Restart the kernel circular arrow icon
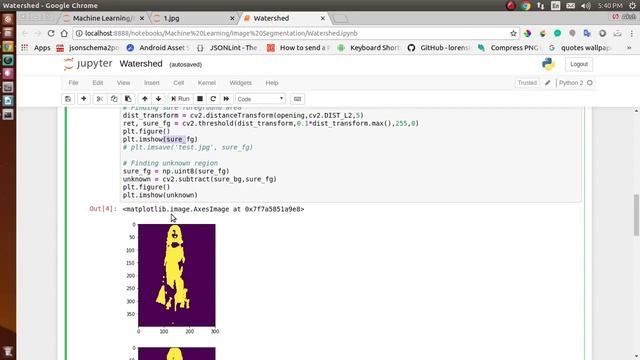 [x=213, y=99]
